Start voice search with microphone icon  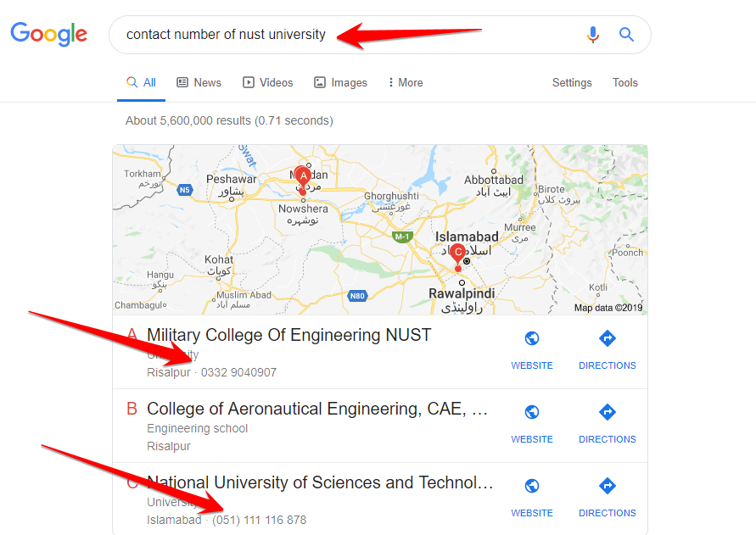click(x=592, y=35)
